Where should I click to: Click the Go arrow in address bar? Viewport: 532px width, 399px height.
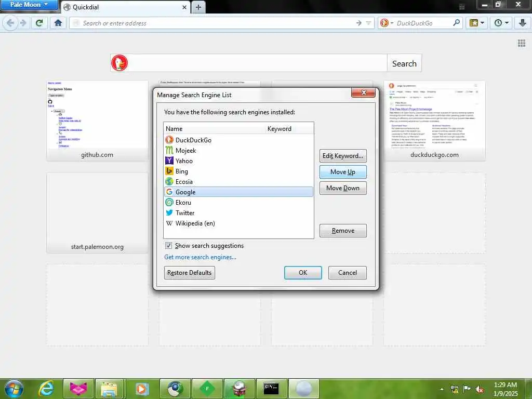coord(358,23)
